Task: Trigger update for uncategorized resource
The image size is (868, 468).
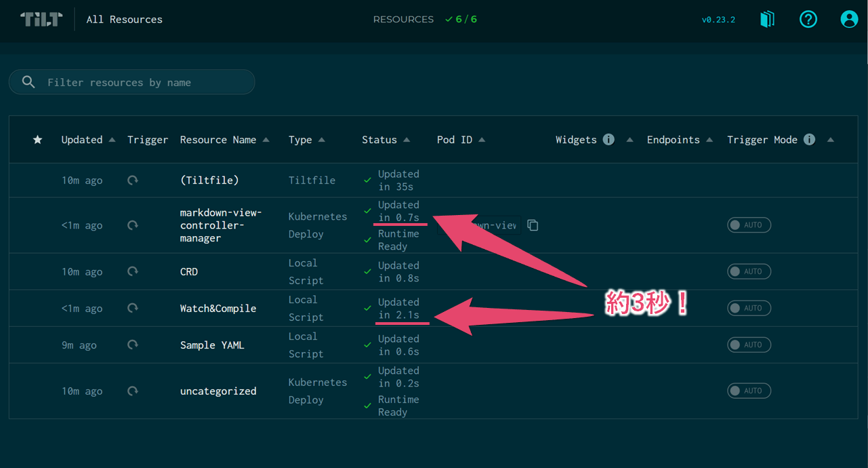Action: [x=133, y=391]
